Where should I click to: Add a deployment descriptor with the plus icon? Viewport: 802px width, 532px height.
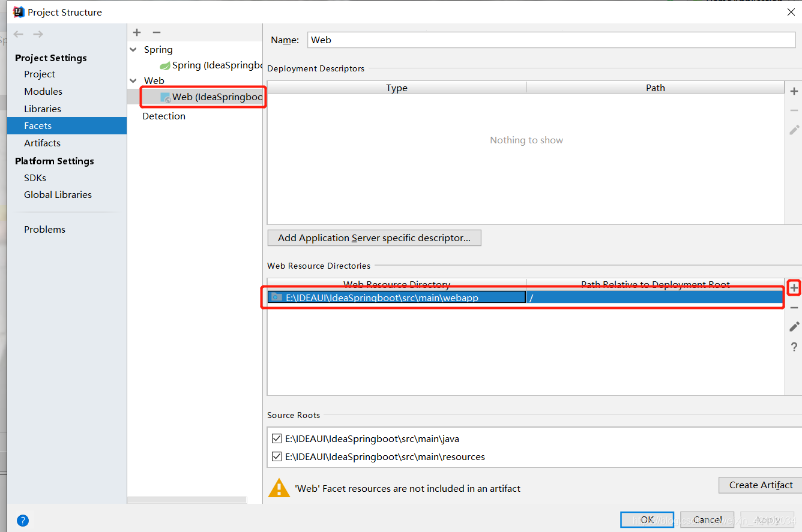794,91
